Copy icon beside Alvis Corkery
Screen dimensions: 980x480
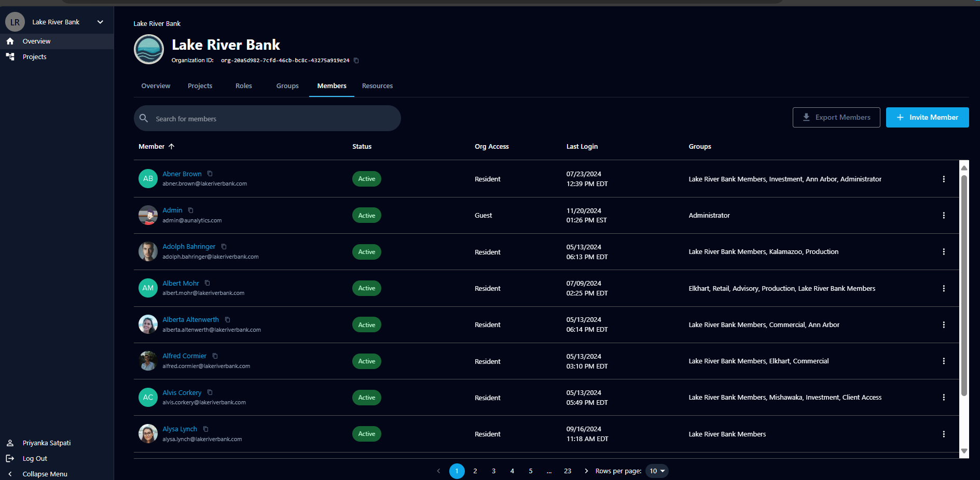(210, 392)
